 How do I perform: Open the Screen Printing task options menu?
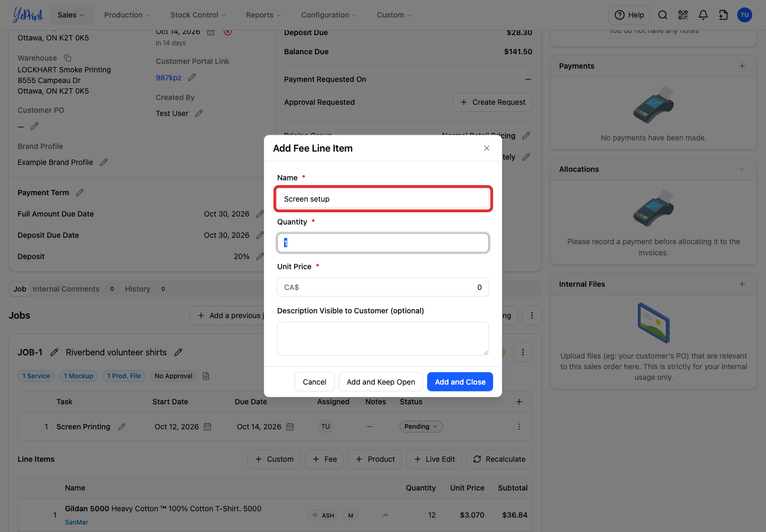coord(519,427)
